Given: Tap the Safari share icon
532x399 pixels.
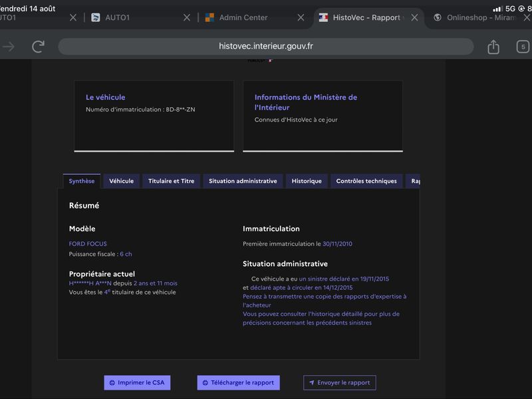Looking at the screenshot, I should (493, 47).
